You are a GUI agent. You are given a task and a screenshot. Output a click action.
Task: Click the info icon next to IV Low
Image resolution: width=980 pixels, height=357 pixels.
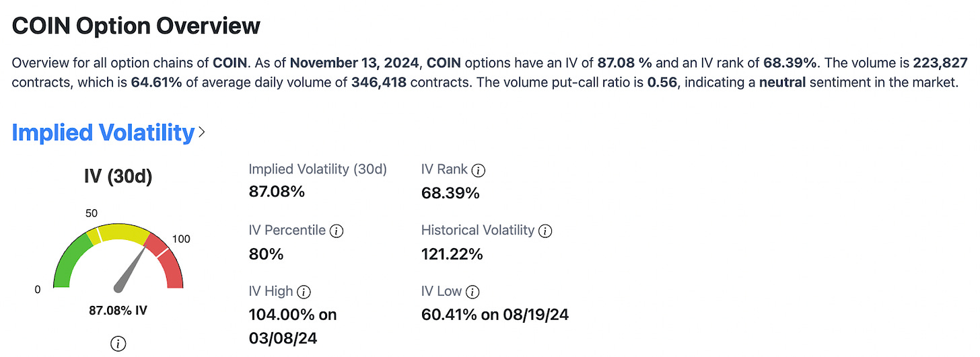pos(473,292)
